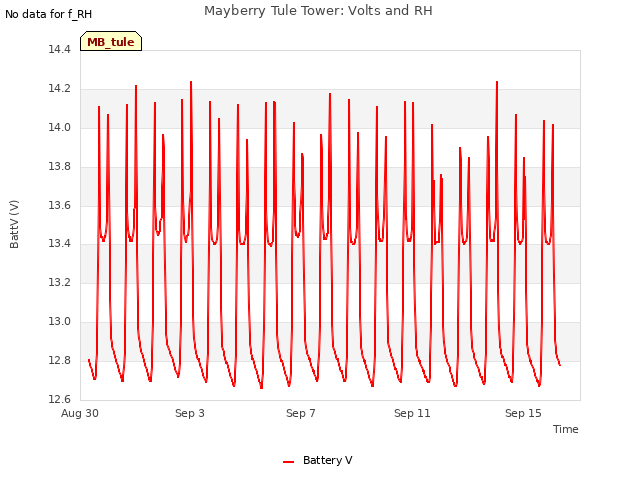Click the 13.6 y-axis tick label

pos(60,205)
